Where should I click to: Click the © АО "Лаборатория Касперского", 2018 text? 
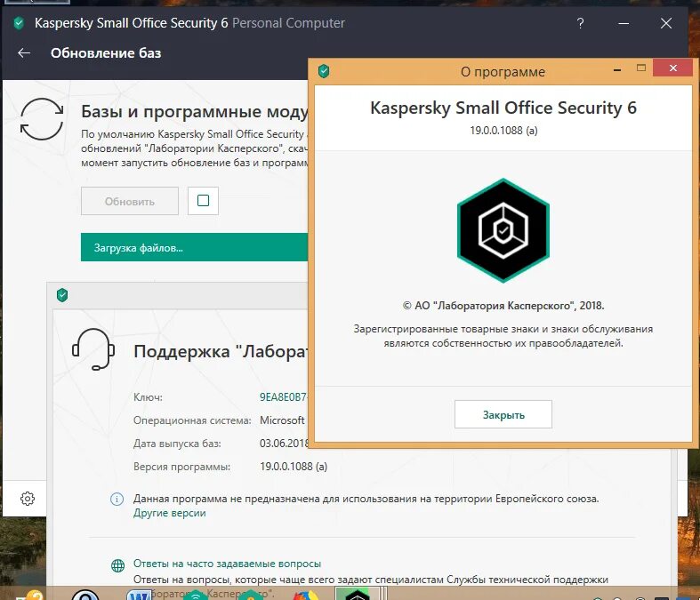click(503, 306)
